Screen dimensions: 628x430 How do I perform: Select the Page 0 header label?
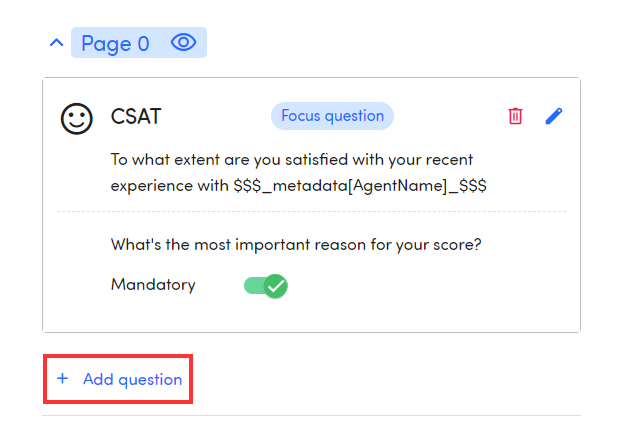click(115, 43)
